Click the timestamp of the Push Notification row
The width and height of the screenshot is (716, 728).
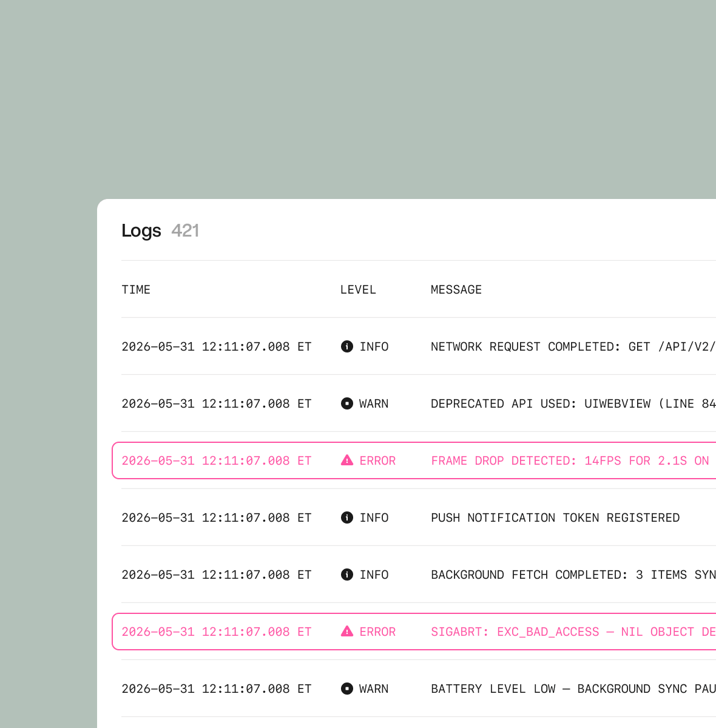coord(217,517)
